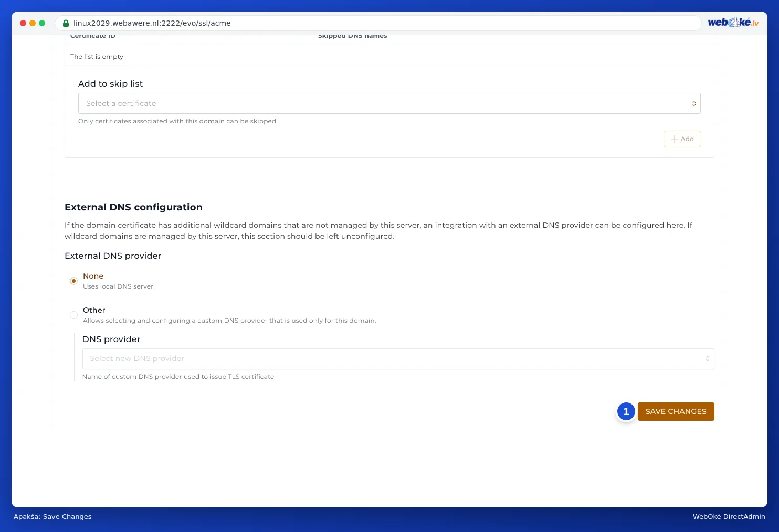The image size is (779, 532).
Task: Click the Add button in skip list
Action: point(682,139)
